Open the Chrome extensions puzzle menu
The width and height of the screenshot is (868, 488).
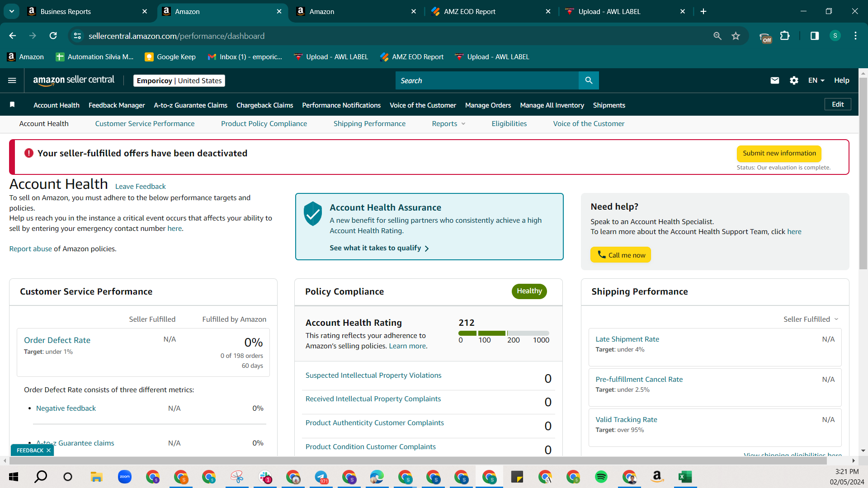coord(785,36)
